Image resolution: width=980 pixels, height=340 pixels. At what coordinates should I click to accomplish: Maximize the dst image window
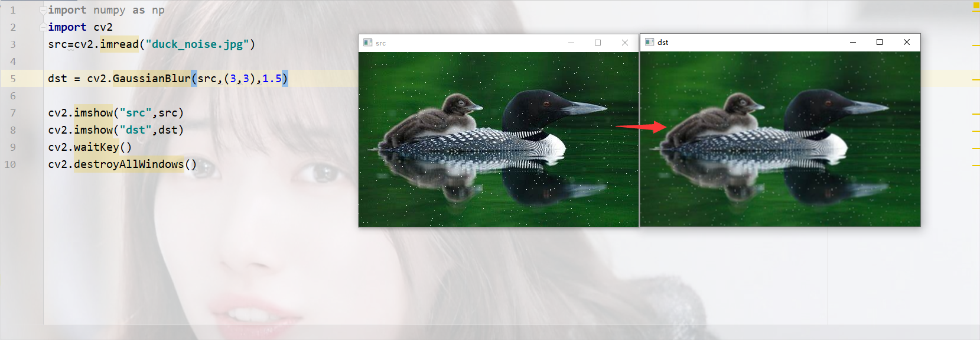point(880,42)
